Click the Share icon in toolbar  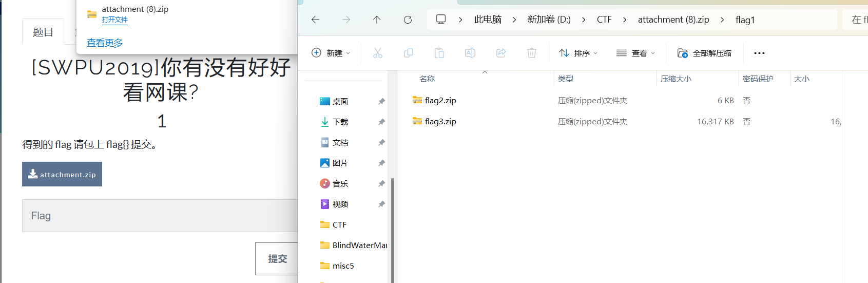click(x=501, y=53)
